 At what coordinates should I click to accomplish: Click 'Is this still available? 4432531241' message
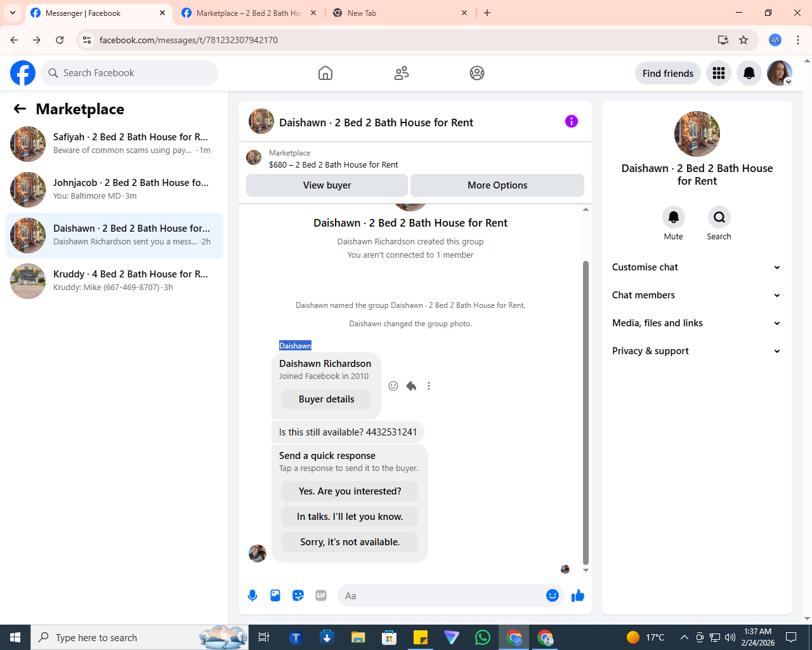click(348, 432)
